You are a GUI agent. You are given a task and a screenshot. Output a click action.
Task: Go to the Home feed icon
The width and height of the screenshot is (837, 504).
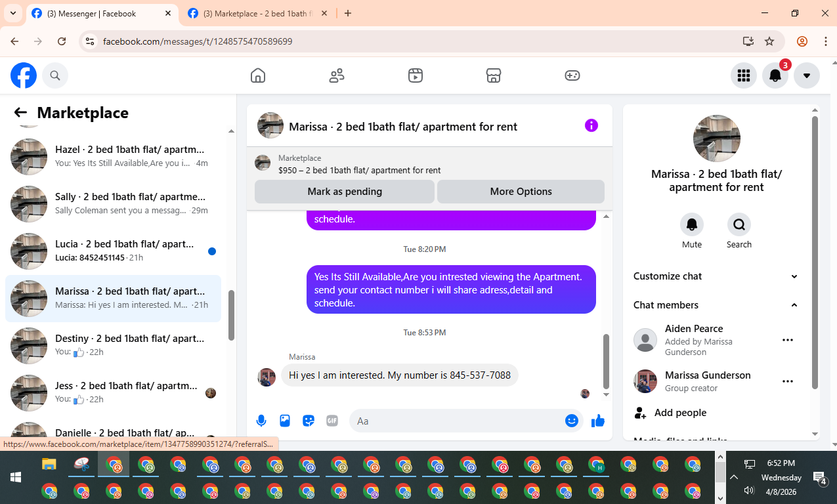tap(258, 75)
